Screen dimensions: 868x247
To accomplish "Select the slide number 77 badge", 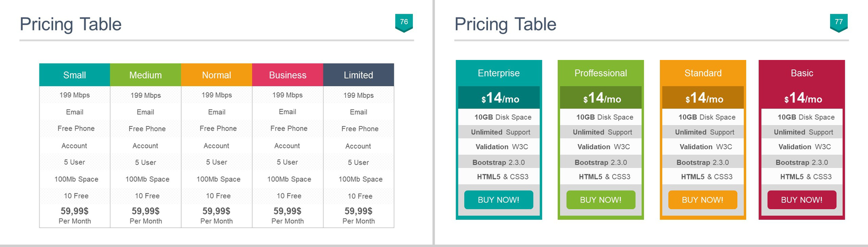I will (x=839, y=23).
